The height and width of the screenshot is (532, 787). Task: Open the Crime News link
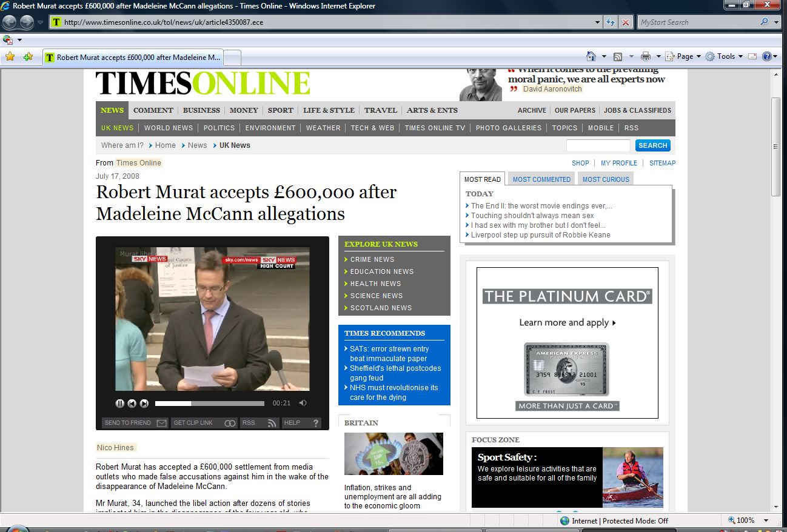(372, 259)
